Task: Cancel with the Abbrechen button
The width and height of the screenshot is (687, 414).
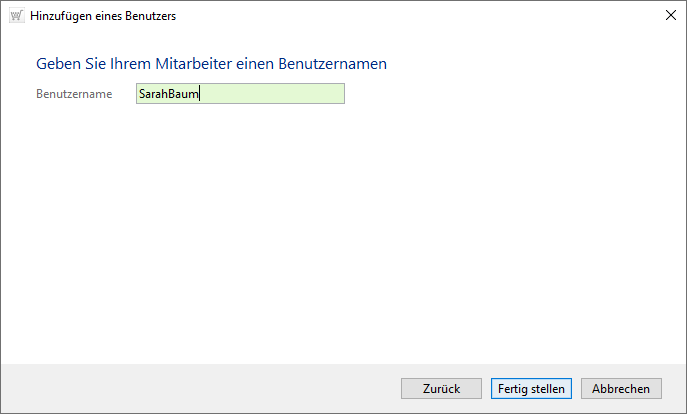Action: tap(621, 389)
